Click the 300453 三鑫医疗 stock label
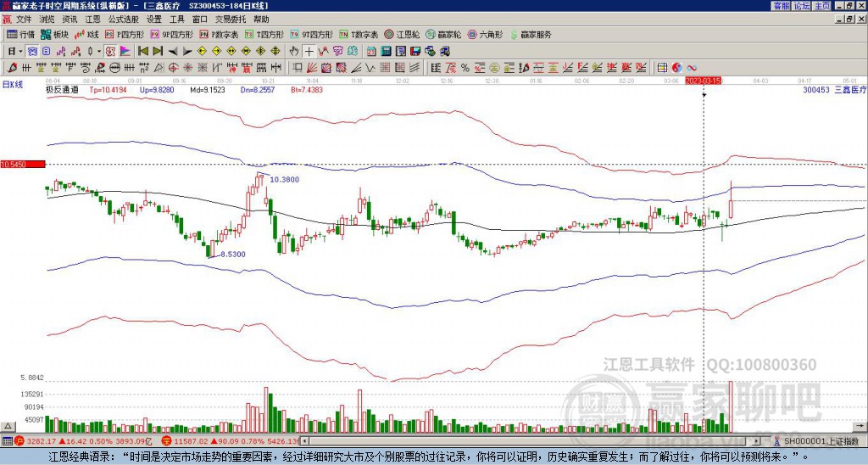Viewport: 868px width, 465px height. (834, 90)
